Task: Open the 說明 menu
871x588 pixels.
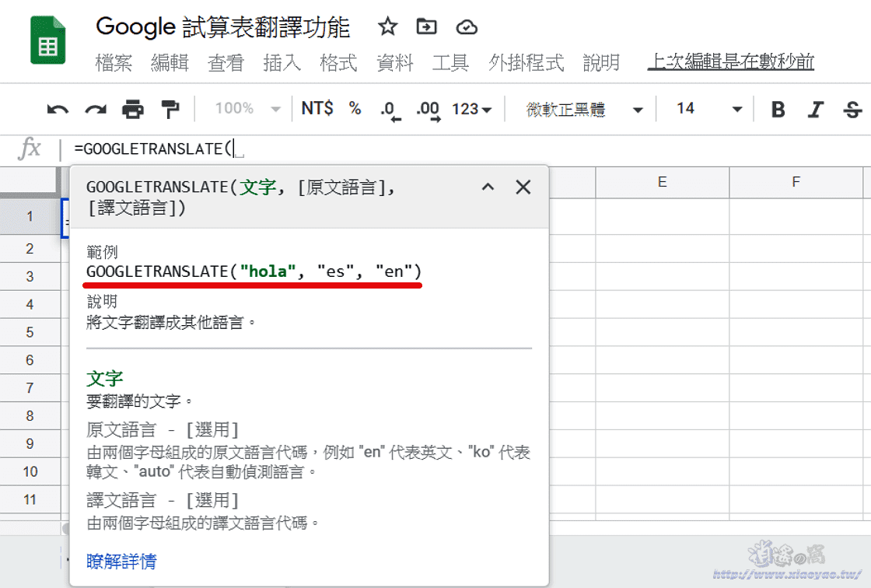Action: (601, 63)
